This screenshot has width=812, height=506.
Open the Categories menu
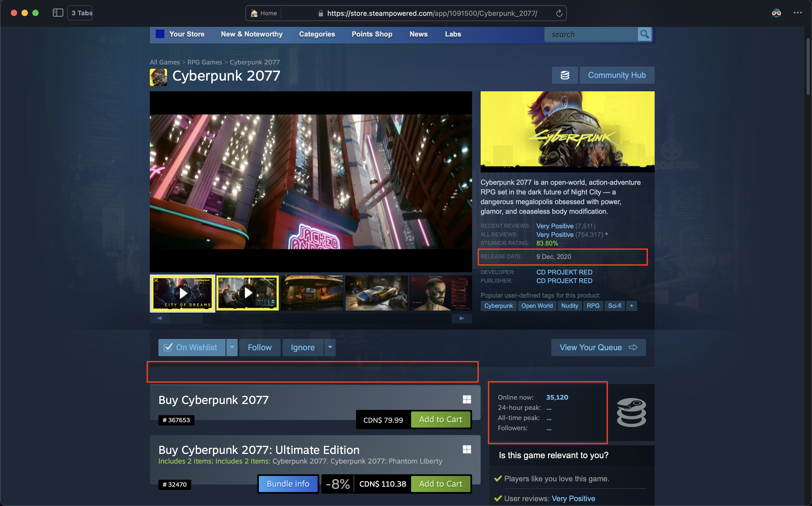317,34
